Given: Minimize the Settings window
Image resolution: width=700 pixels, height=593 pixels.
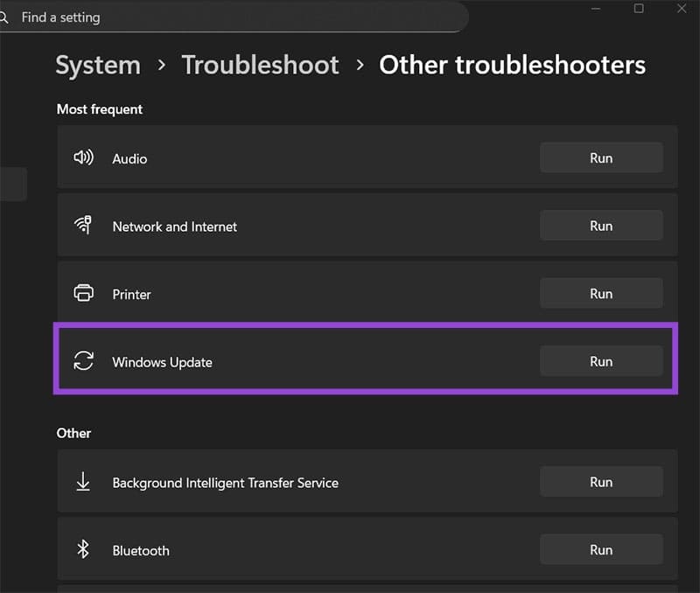Looking at the screenshot, I should [596, 10].
